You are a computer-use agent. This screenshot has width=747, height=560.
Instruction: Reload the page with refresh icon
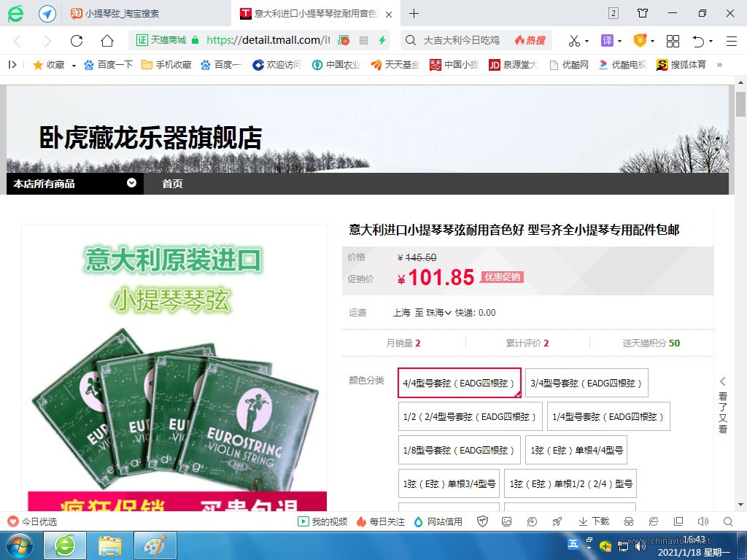click(x=77, y=41)
